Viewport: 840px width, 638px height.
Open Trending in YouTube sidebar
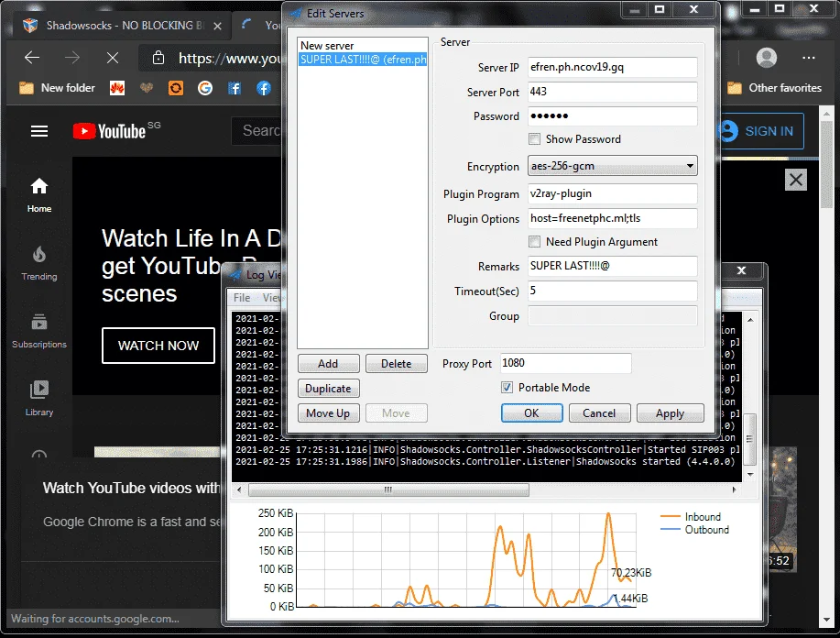tap(39, 263)
